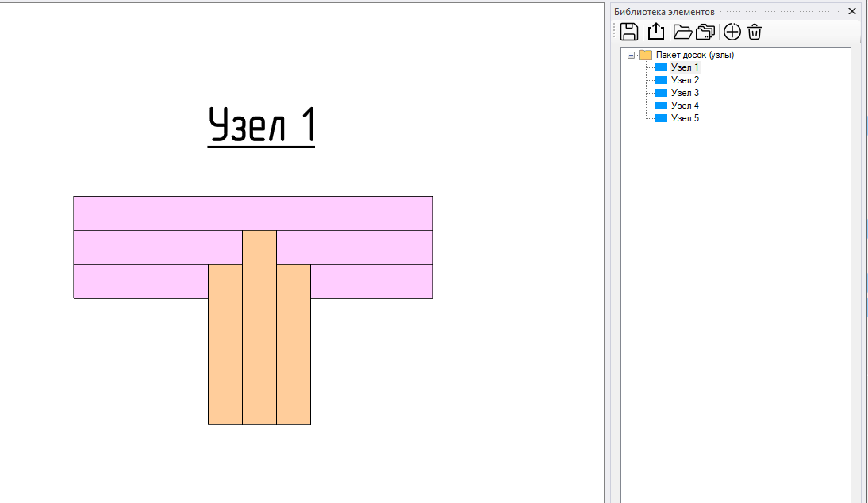Image resolution: width=868 pixels, height=503 pixels.
Task: Close the Библиотека элементов panel
Action: 852,11
